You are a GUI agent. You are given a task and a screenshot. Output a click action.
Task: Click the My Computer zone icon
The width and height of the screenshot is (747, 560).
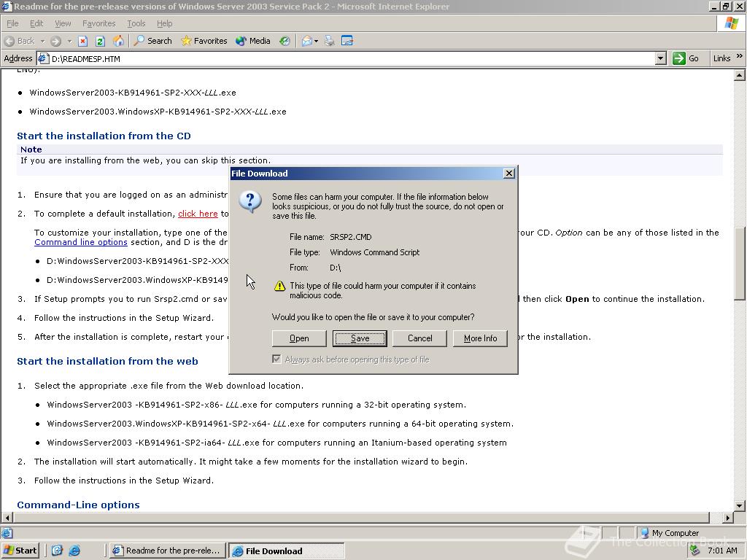pyautogui.click(x=645, y=533)
